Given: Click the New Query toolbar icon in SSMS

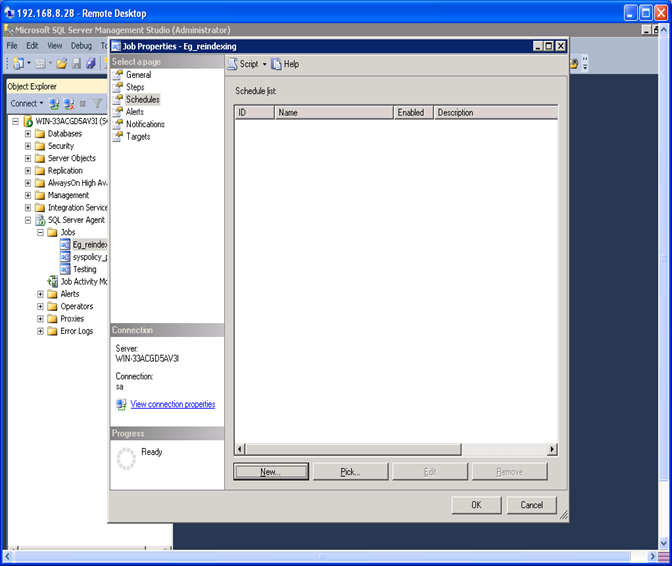Looking at the screenshot, I should [18, 63].
